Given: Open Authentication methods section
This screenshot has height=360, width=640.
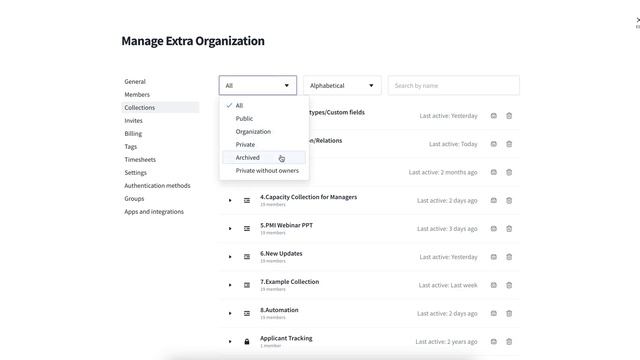Looking at the screenshot, I should (x=157, y=186).
